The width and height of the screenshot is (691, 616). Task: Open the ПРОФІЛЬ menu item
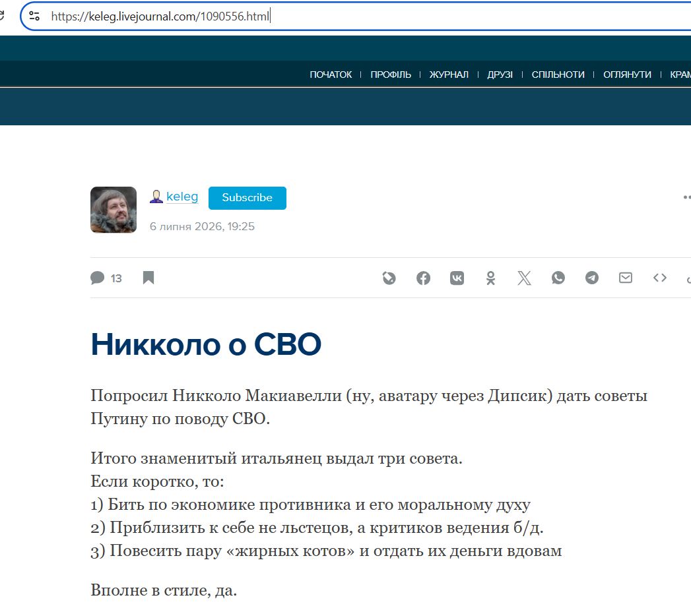(391, 75)
